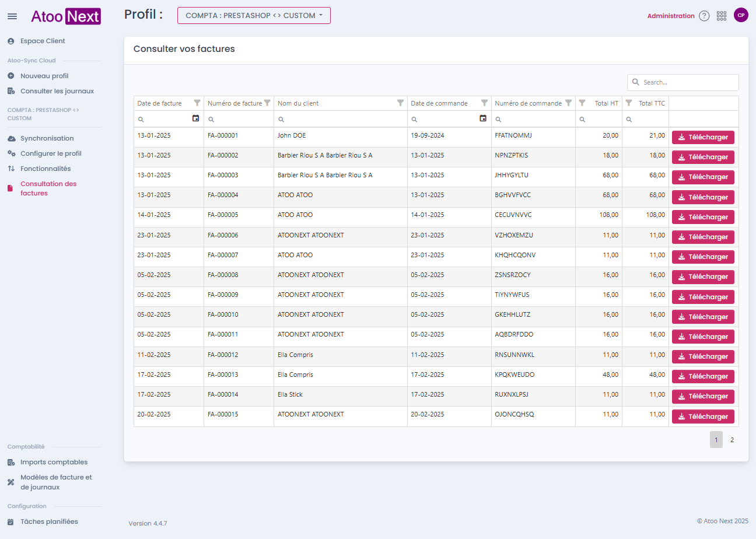Download invoice FA-000001
Image resolution: width=756 pixels, height=539 pixels.
click(x=703, y=137)
